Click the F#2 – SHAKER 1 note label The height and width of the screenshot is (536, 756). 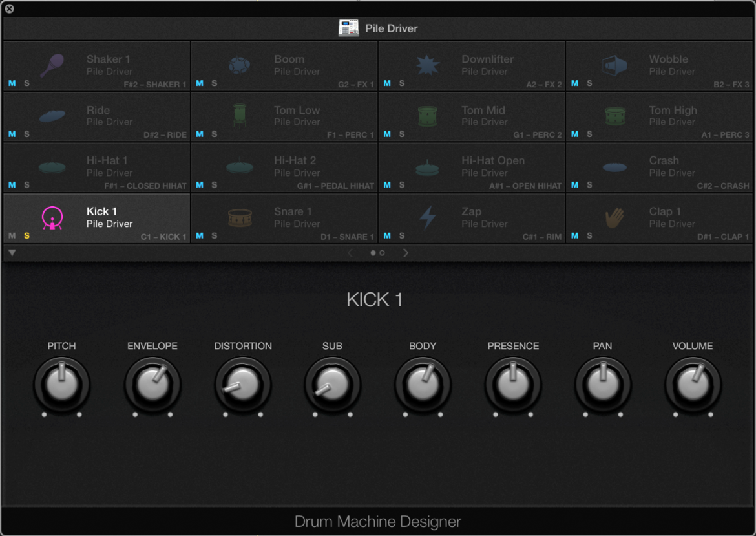coord(155,85)
